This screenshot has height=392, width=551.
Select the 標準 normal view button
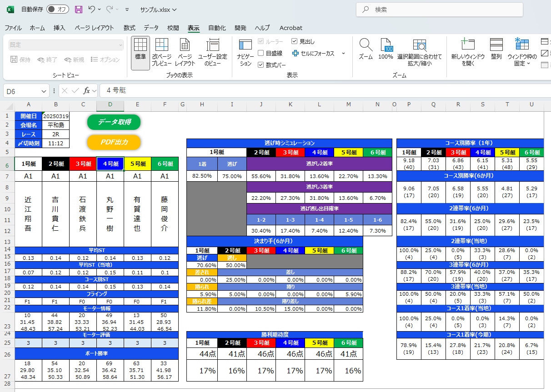(140, 53)
